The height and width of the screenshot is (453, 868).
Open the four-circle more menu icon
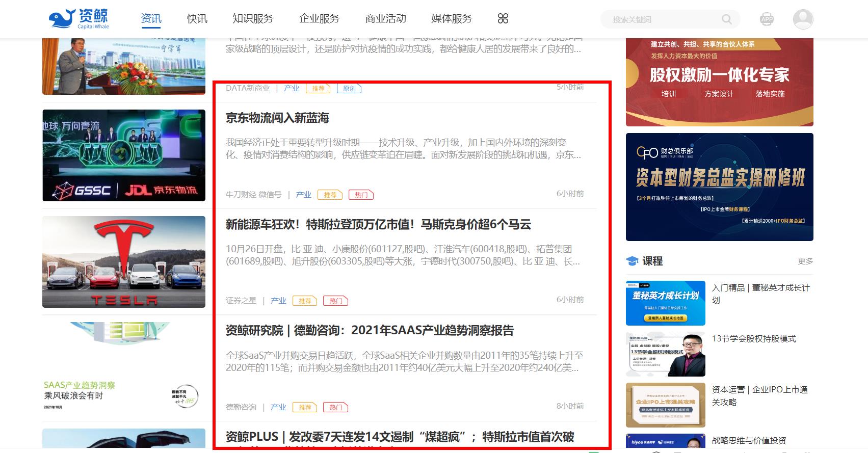pos(503,19)
